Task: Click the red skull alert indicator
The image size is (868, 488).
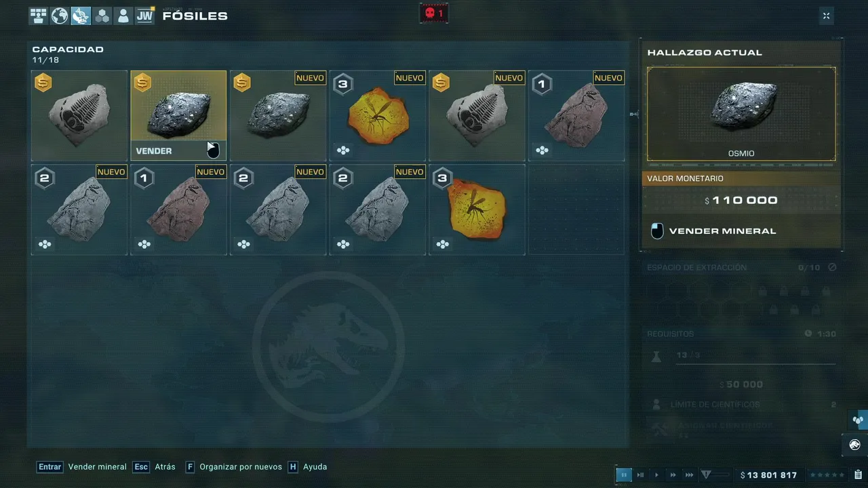Action: pos(433,13)
